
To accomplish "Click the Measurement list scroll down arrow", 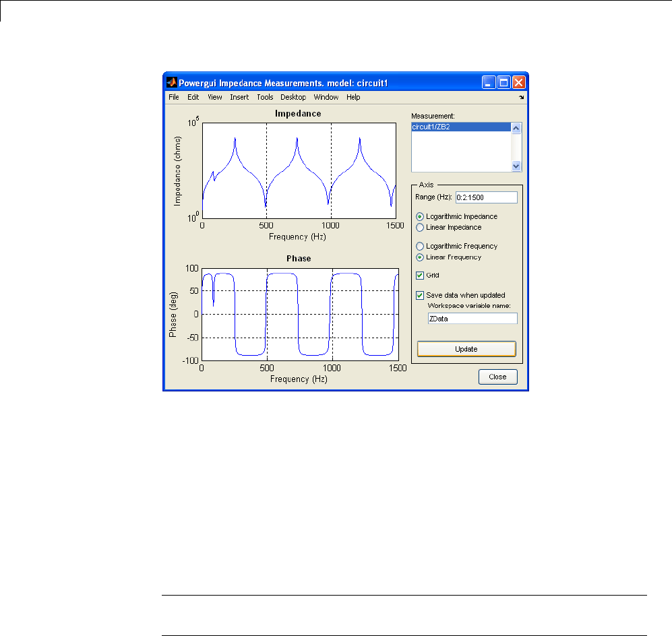I will [x=516, y=166].
